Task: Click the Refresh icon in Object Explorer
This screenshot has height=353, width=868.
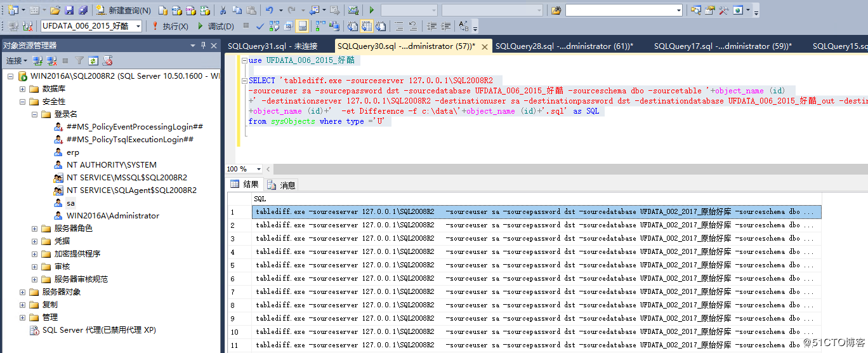Action: [93, 61]
